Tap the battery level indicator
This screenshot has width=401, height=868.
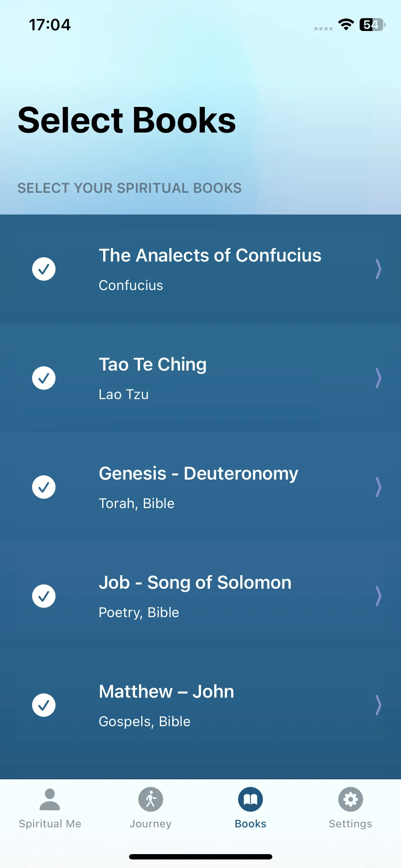point(372,25)
